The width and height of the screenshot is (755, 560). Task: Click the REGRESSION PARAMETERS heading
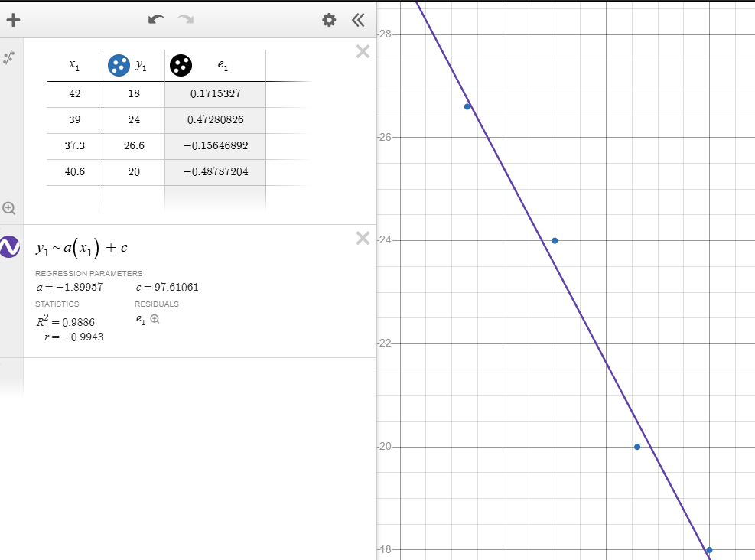coord(89,274)
